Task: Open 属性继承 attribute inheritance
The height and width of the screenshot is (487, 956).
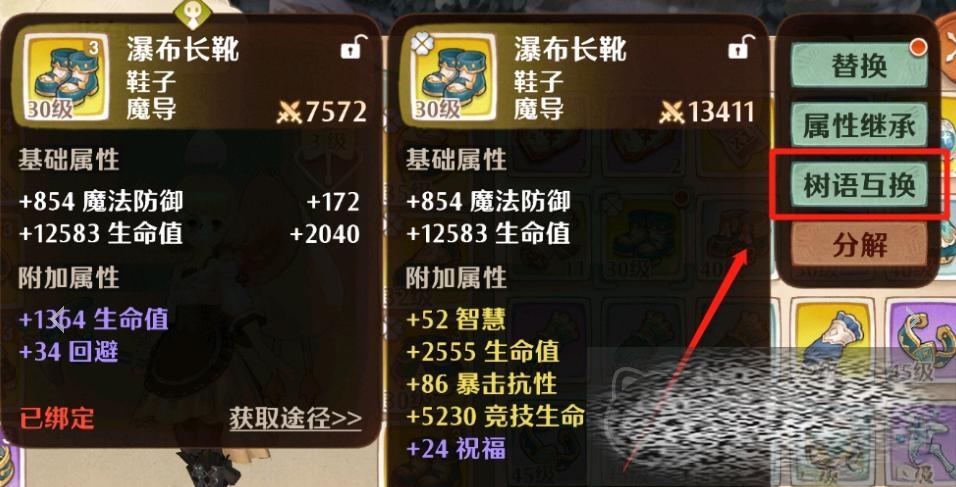Action: (859, 126)
